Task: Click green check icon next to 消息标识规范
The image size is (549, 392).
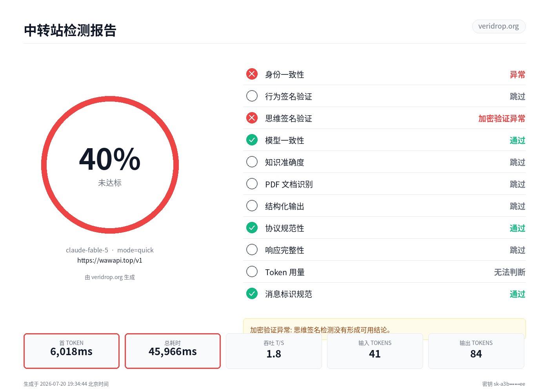Action: [252, 294]
